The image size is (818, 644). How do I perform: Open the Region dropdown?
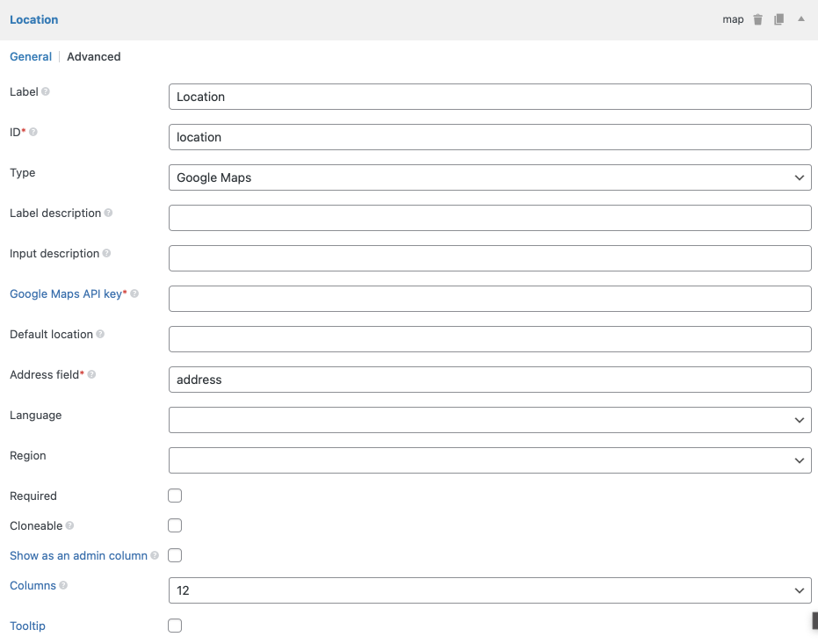(x=490, y=460)
